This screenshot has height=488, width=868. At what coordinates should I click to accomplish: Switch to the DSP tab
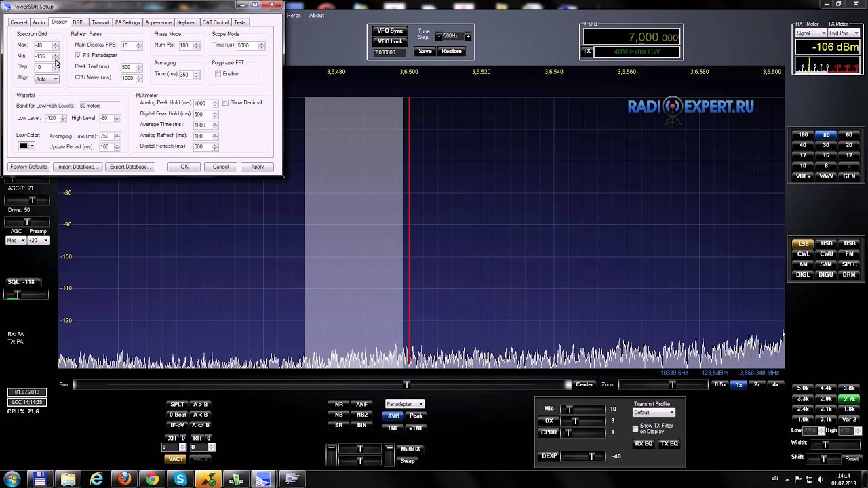pyautogui.click(x=77, y=22)
